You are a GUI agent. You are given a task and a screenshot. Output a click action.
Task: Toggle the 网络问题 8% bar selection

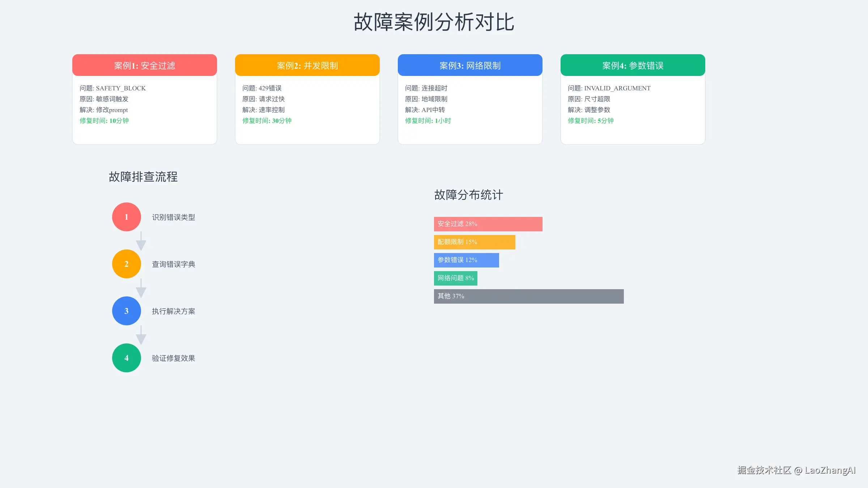pyautogui.click(x=455, y=278)
